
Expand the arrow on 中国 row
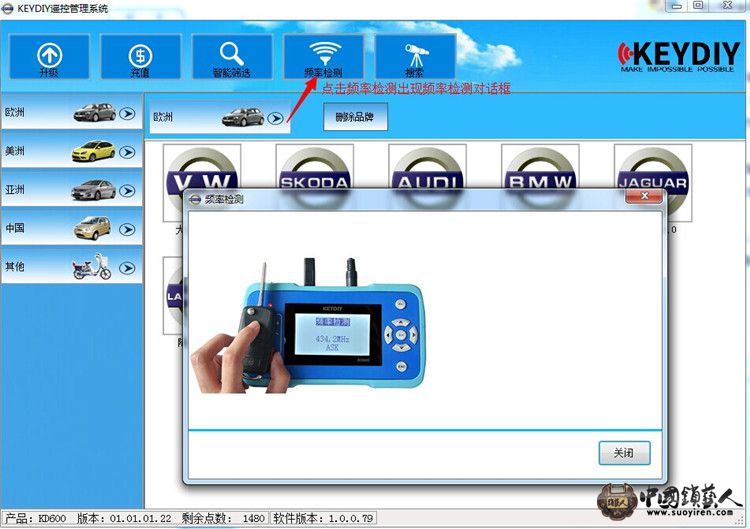point(127,230)
